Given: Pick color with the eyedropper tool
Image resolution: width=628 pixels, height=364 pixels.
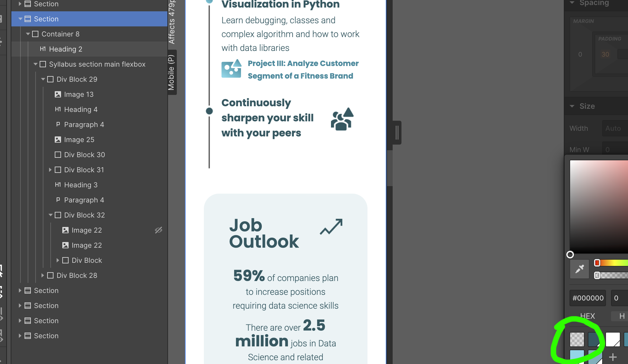Looking at the screenshot, I should point(579,269).
